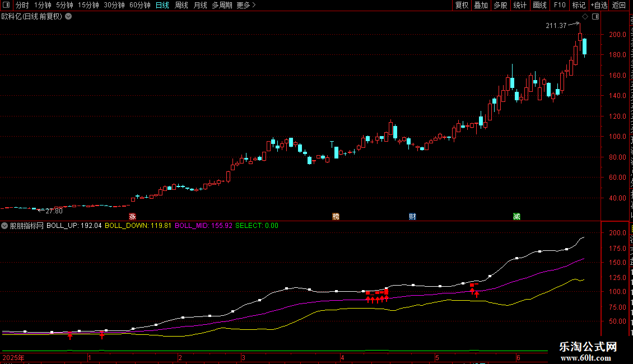Open the F10 company info
Image resolution: width=633 pixels, height=364 pixels.
click(x=560, y=5)
